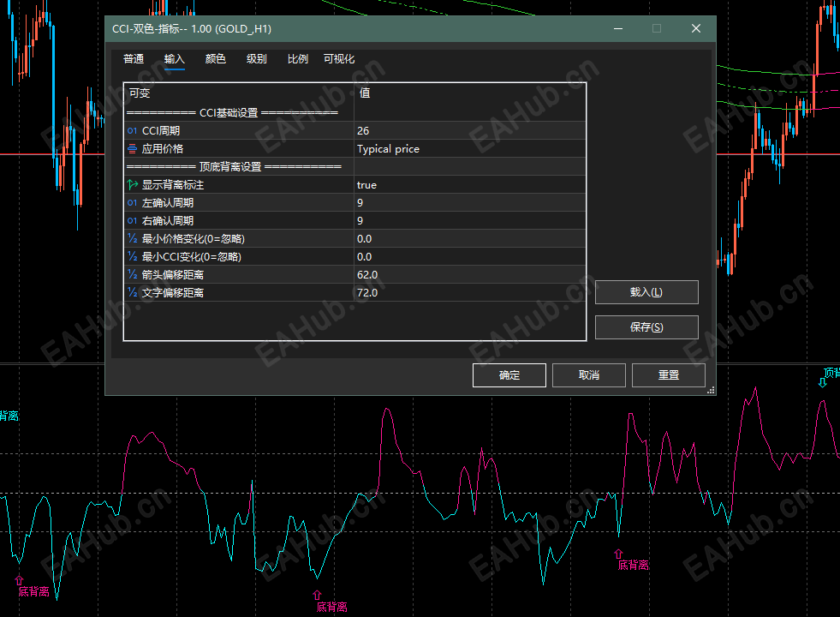
Task: Switch to the 普通 tab
Action: [134, 59]
